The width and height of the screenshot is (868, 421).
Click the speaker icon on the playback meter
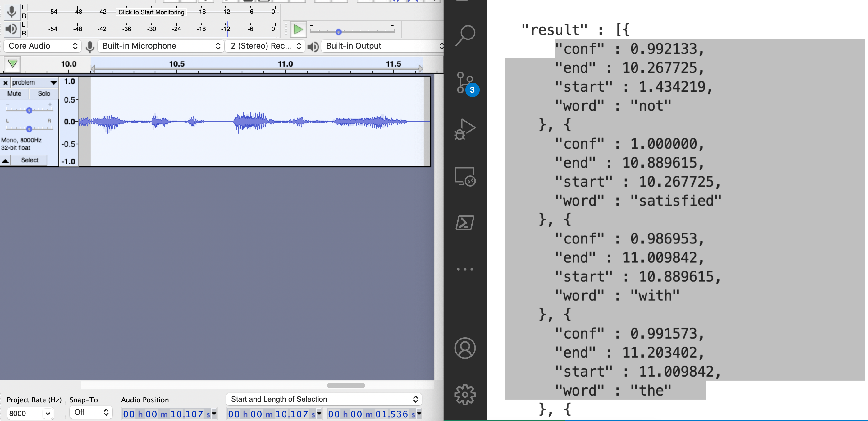[11, 29]
